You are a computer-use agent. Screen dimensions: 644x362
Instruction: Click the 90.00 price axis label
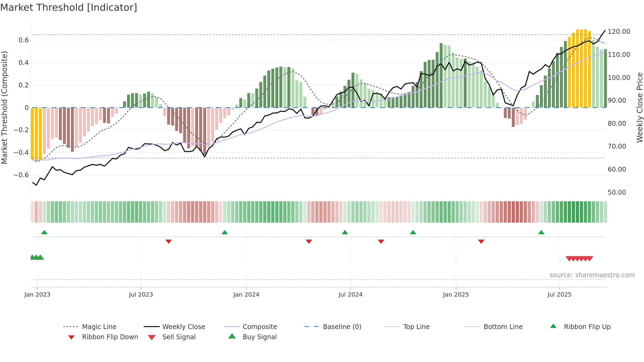[x=617, y=101]
